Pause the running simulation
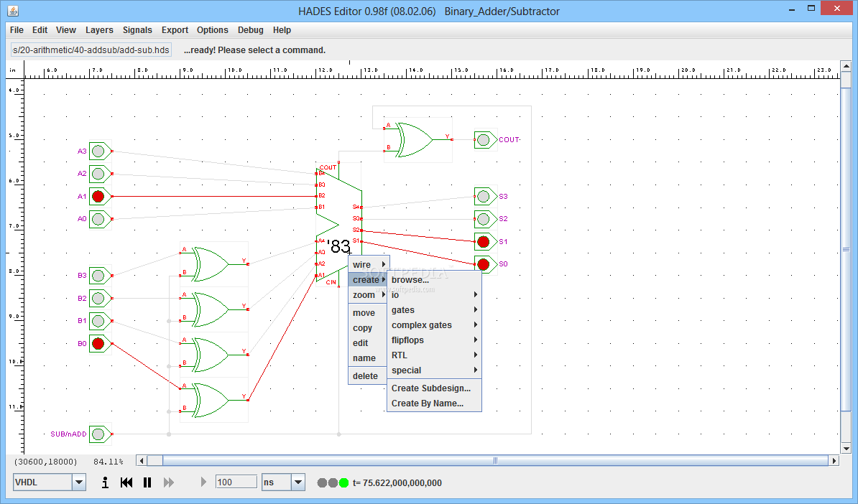 [x=147, y=482]
